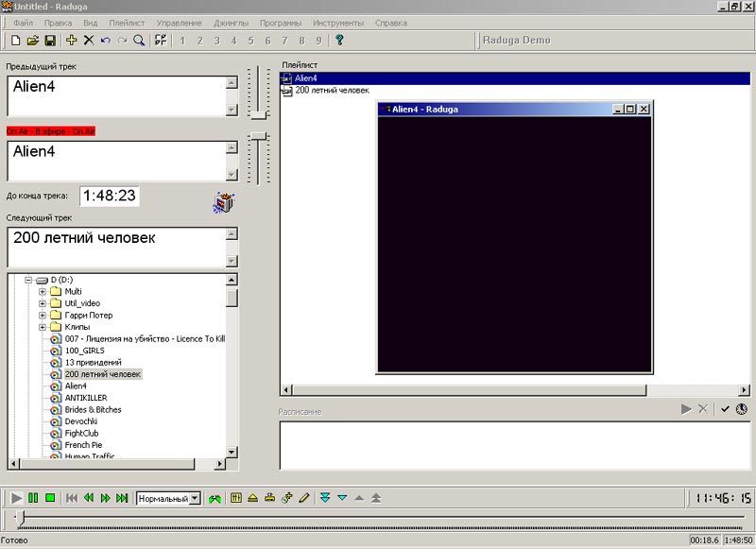756x549 pixels.
Task: Move item to top with double up arrow
Action: click(376, 498)
